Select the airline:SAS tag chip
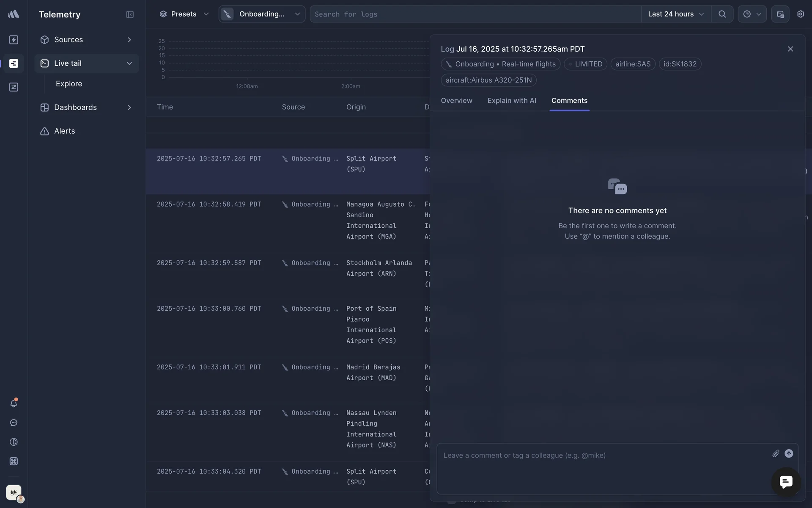 [x=633, y=64]
